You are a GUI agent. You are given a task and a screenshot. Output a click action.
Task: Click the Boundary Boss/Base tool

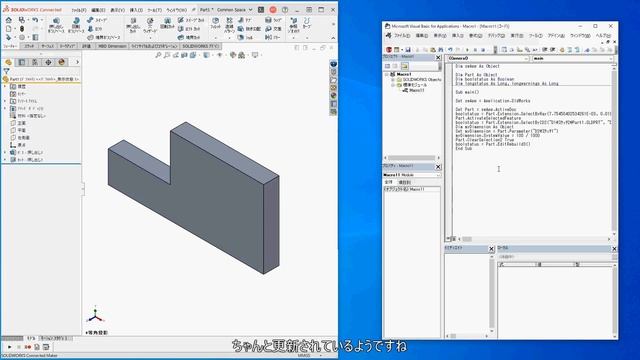104,38
